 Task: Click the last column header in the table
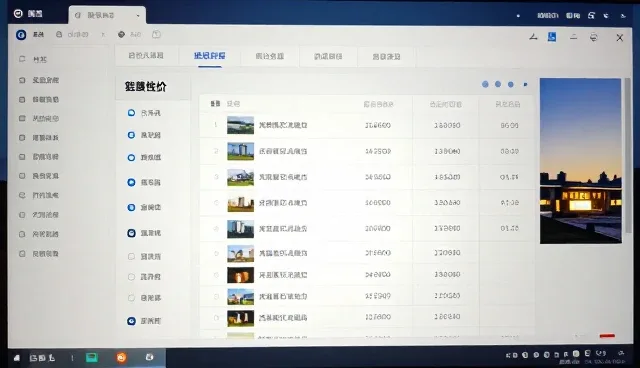tap(507, 104)
